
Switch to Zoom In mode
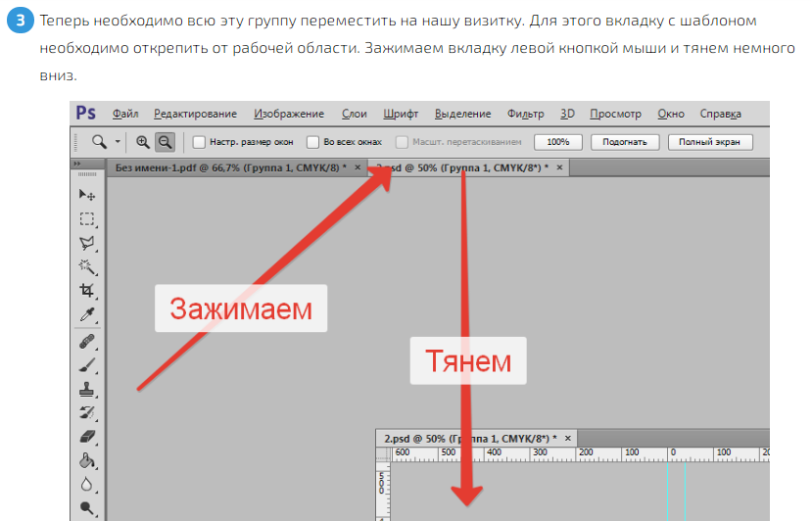[x=143, y=142]
